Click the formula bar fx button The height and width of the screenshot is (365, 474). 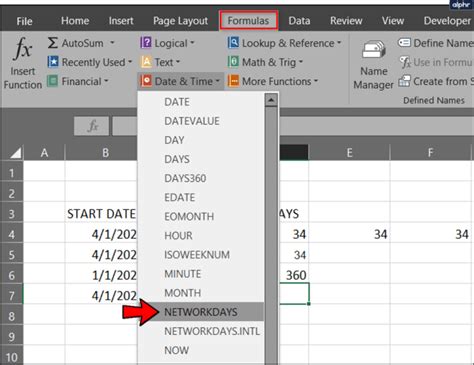pyautogui.click(x=92, y=126)
